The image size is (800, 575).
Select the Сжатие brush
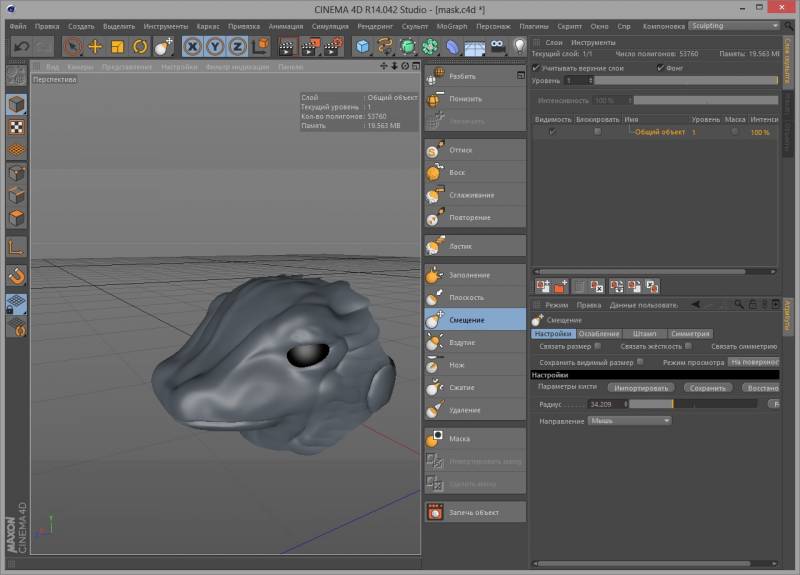(x=475, y=387)
